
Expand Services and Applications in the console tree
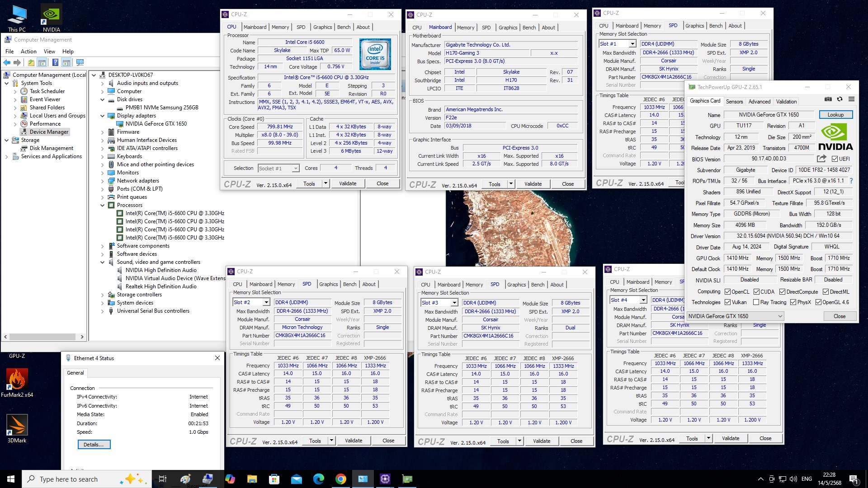pyautogui.click(x=6, y=156)
